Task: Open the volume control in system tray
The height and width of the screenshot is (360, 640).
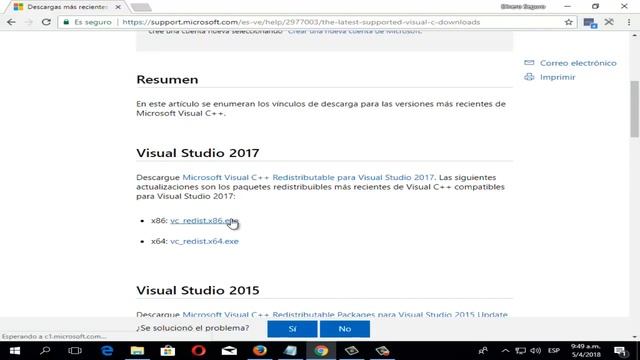Action: [535, 351]
